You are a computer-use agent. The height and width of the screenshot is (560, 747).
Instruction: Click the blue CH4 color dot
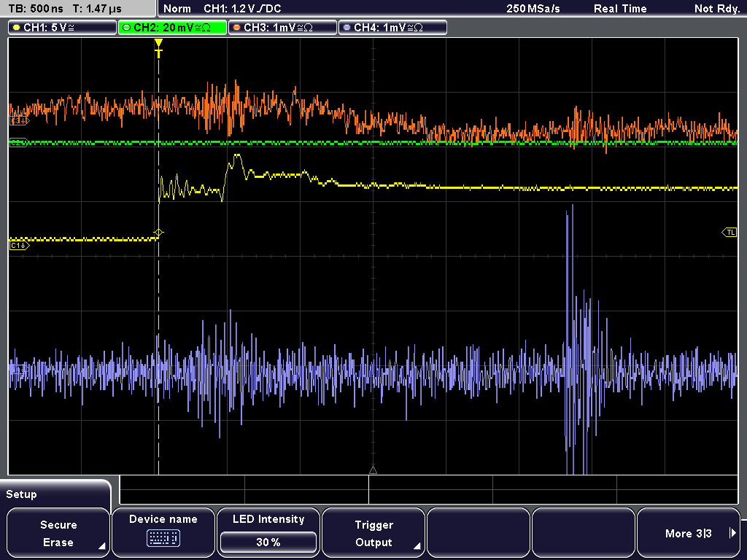click(347, 28)
